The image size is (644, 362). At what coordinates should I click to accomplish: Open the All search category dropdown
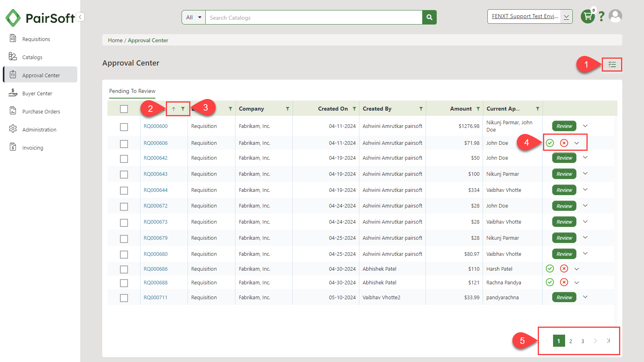tap(194, 17)
